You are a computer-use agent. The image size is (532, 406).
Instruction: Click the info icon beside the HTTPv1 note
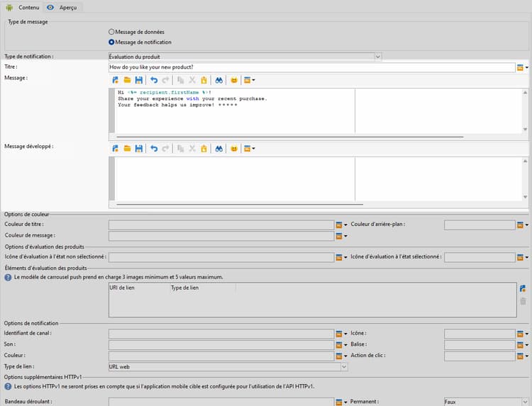pos(8,386)
